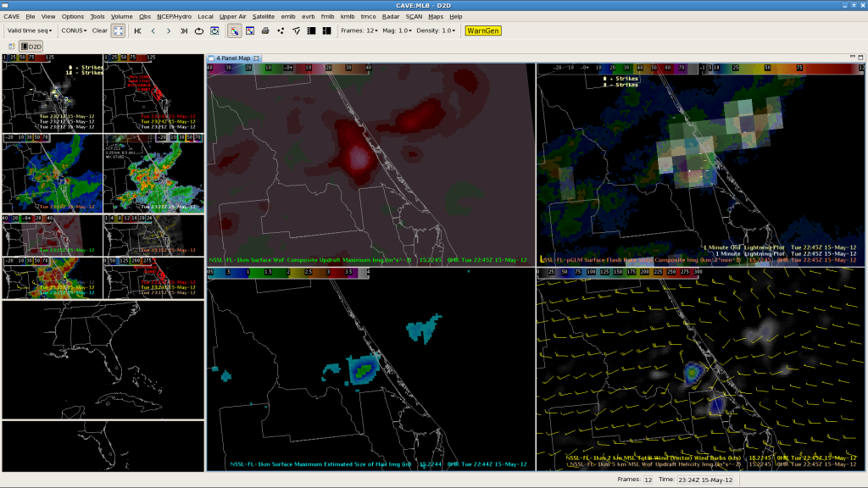Step back one frame

click(153, 30)
